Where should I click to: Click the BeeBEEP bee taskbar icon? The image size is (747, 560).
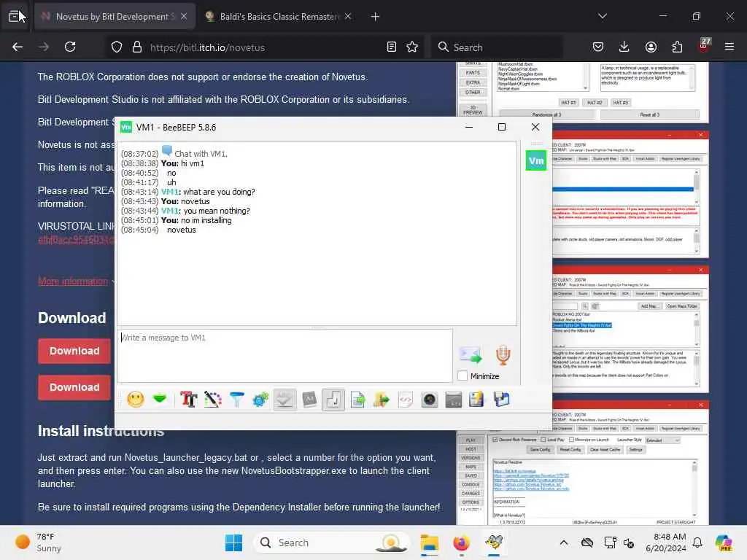point(494,542)
